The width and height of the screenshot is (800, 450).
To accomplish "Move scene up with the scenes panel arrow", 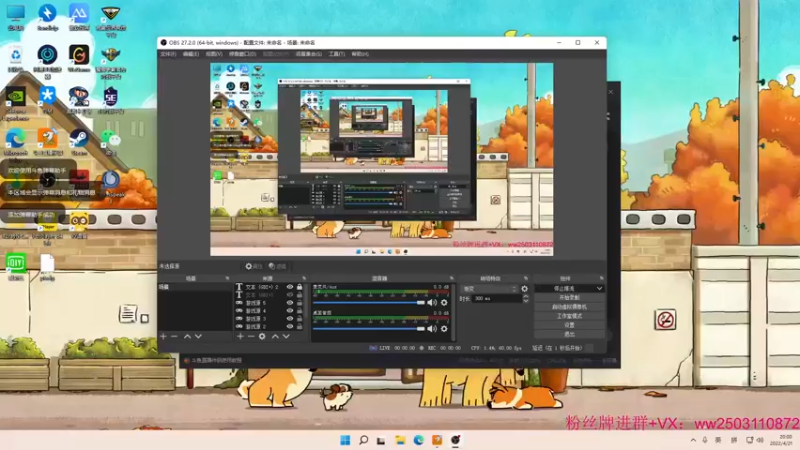I will (x=187, y=336).
